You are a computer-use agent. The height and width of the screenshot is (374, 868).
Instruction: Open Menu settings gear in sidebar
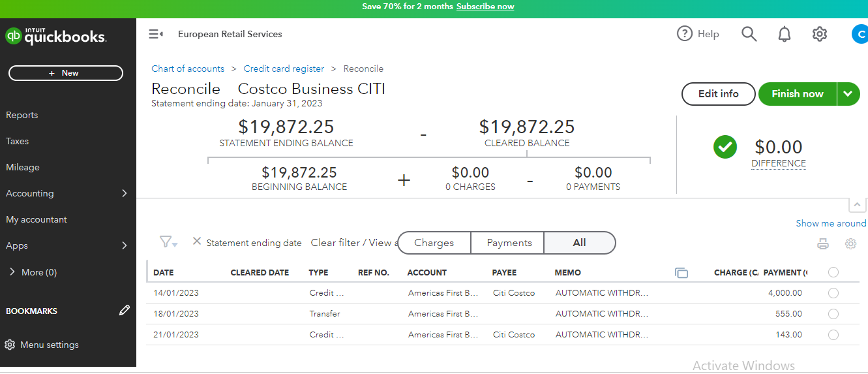pos(10,345)
